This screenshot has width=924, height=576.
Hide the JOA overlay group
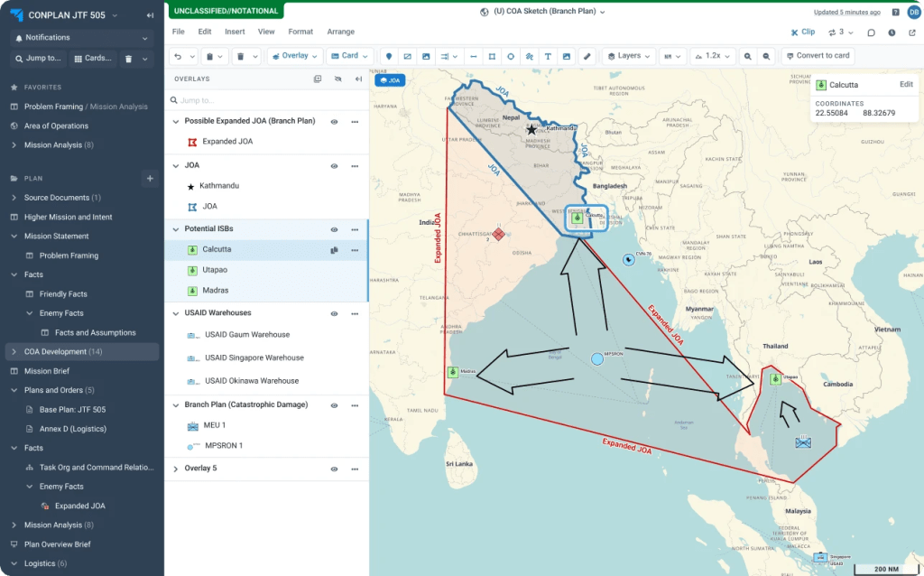[x=334, y=166]
